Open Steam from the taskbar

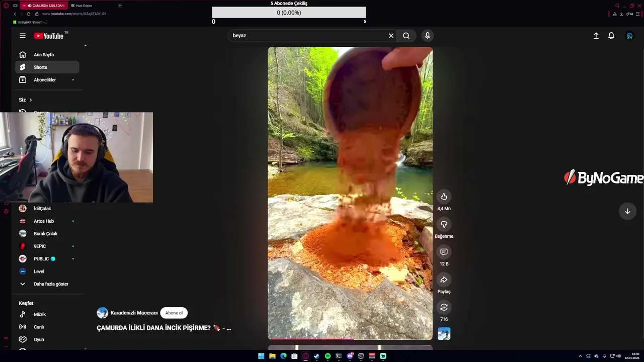pos(316,356)
